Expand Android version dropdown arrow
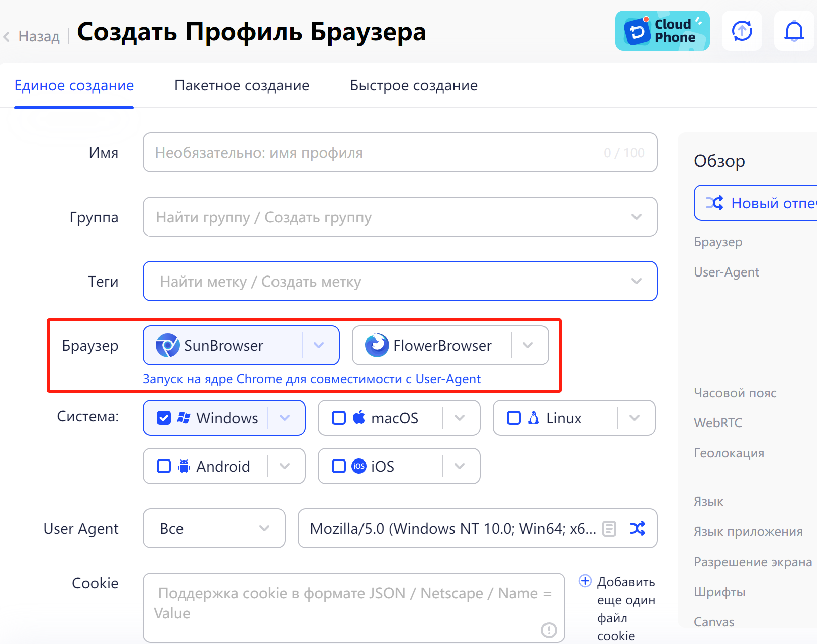This screenshot has height=644, width=817. pyautogui.click(x=285, y=466)
